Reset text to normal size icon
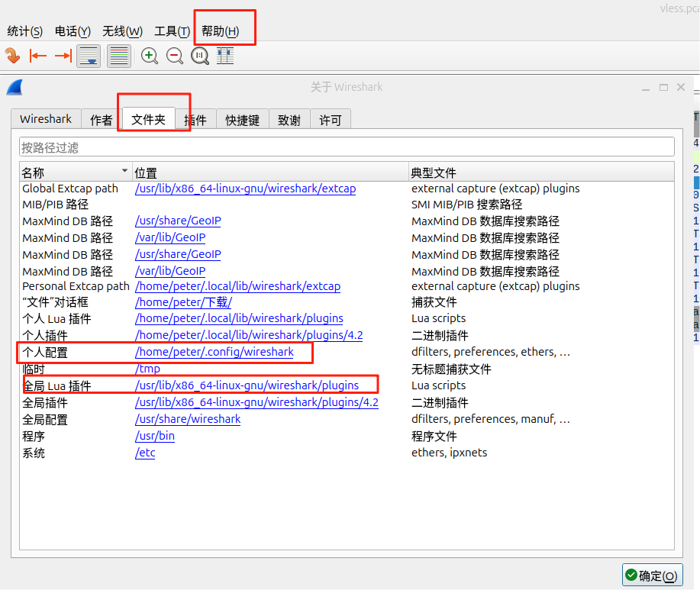This screenshot has width=700, height=590. [200, 56]
